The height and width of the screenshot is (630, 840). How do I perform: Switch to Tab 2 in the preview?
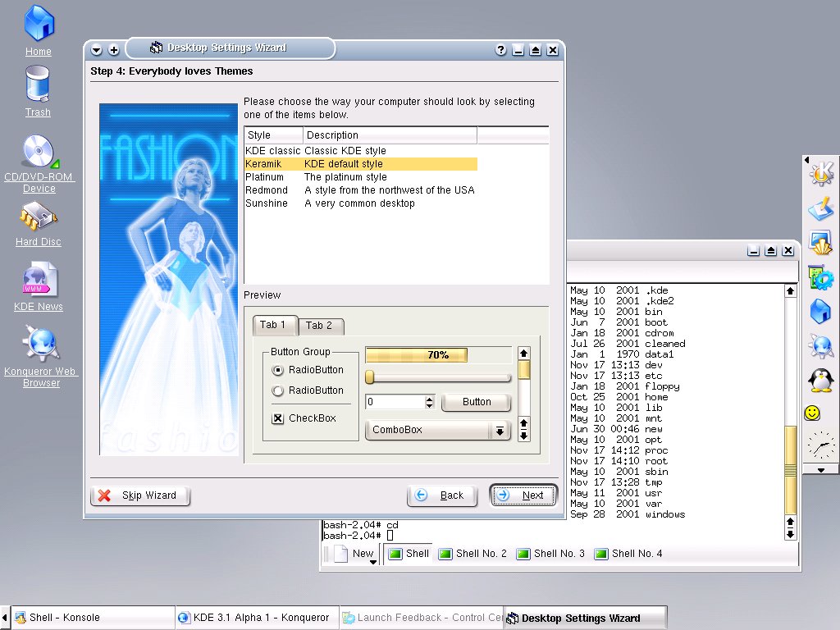pos(320,326)
